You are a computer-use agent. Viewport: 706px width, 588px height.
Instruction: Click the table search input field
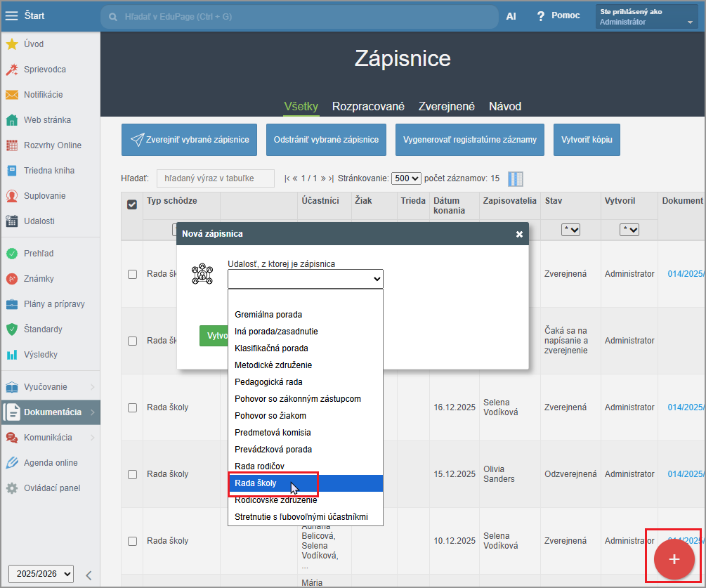(x=216, y=178)
